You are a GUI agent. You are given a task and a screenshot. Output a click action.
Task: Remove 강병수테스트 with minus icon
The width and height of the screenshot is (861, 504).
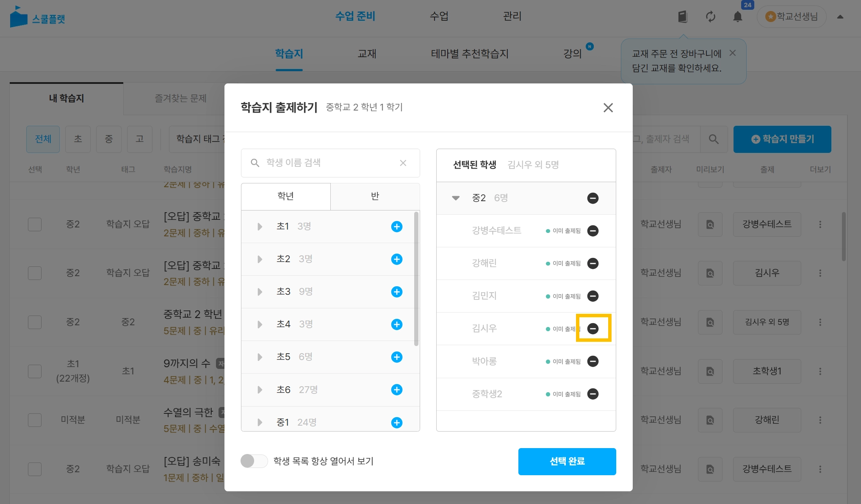592,231
